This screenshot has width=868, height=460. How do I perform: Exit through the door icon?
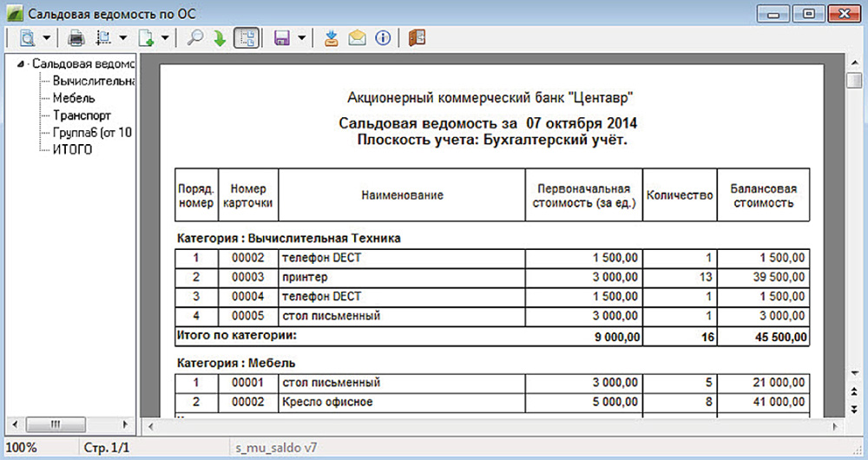pos(417,37)
